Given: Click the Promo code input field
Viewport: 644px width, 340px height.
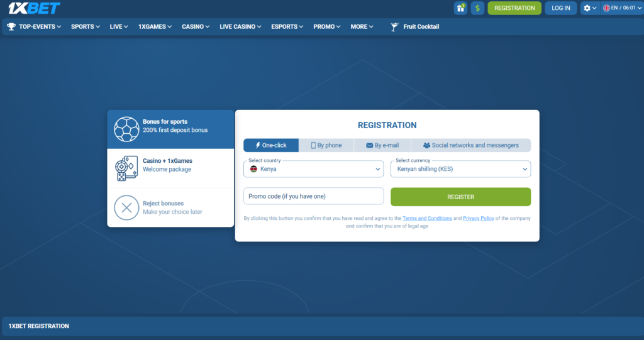Looking at the screenshot, I should tap(313, 196).
